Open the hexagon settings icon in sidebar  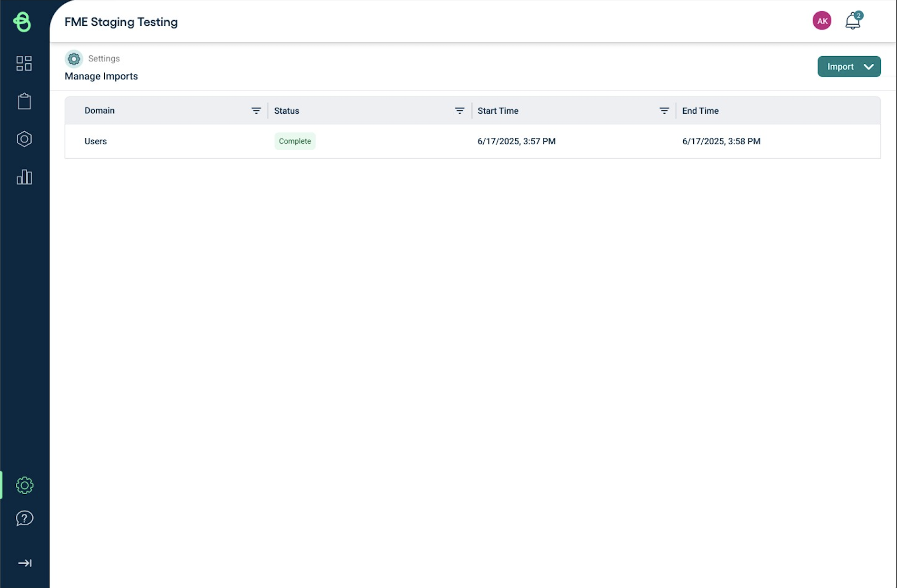pos(24,138)
